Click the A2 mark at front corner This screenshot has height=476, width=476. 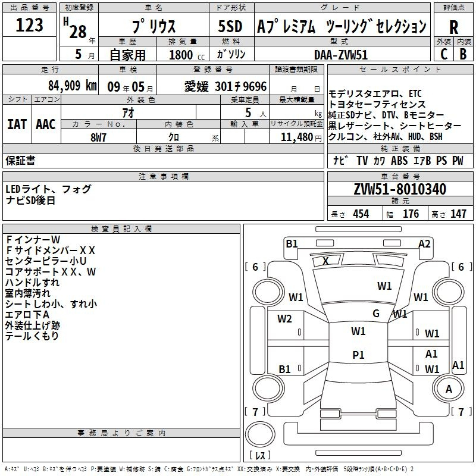tap(424, 243)
